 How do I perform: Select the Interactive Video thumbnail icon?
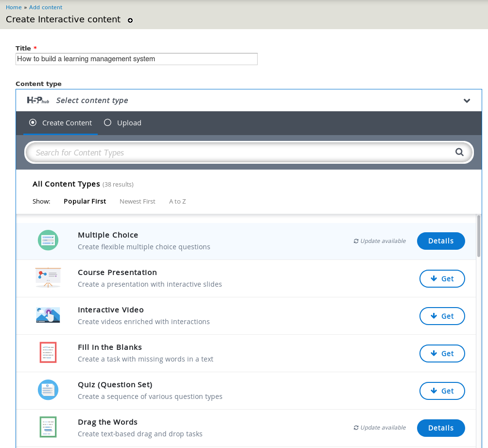[x=48, y=314]
